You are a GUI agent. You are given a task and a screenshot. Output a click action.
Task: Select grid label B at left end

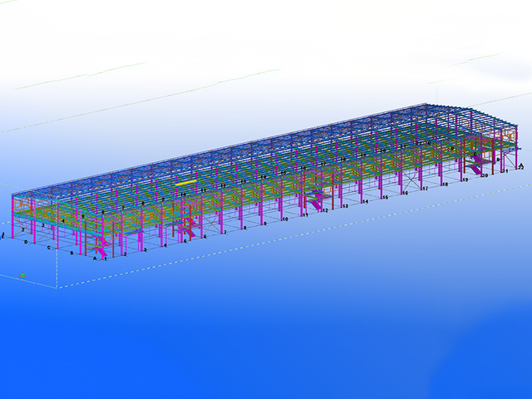pyautogui.click(x=71, y=253)
